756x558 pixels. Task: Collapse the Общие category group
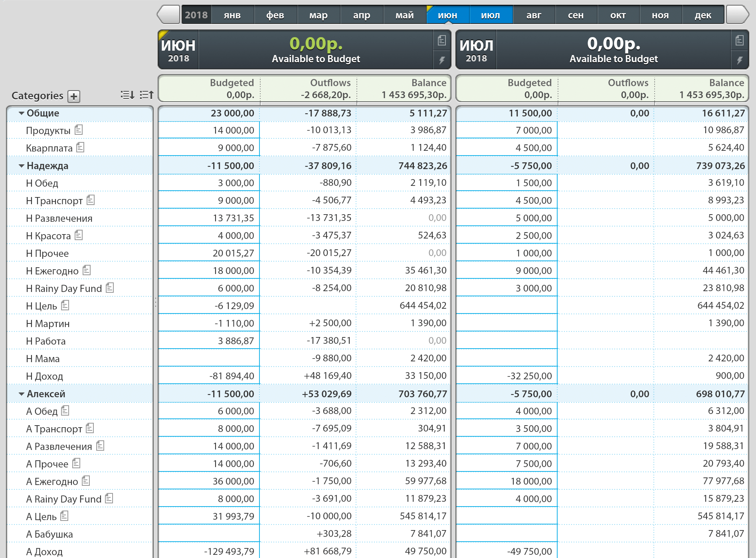[x=22, y=113]
